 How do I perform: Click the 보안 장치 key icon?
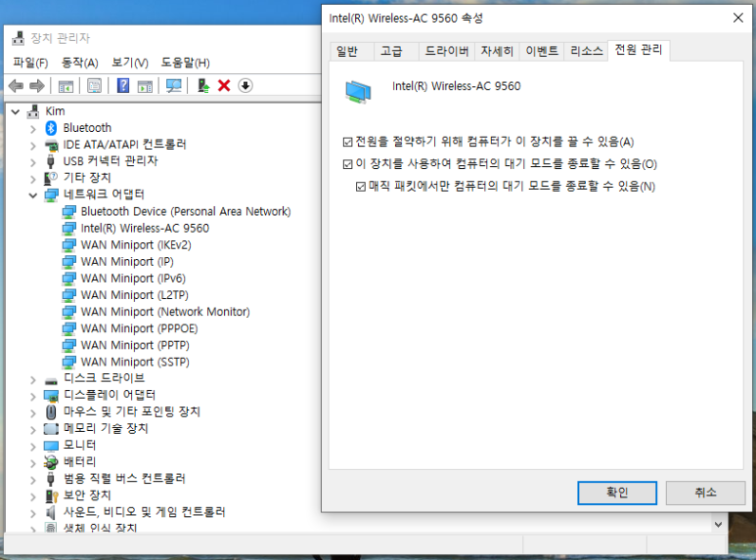pyautogui.click(x=51, y=495)
